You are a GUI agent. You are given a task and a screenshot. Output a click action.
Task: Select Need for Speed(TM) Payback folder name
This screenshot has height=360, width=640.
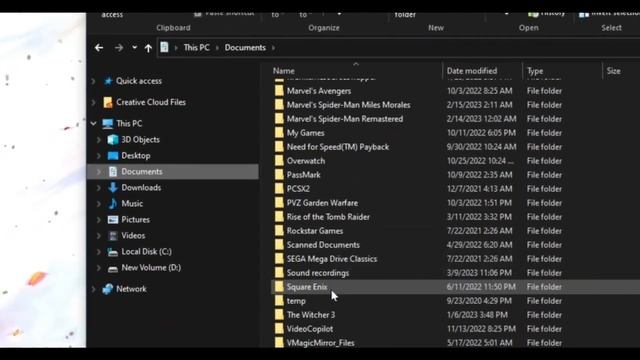(x=338, y=147)
